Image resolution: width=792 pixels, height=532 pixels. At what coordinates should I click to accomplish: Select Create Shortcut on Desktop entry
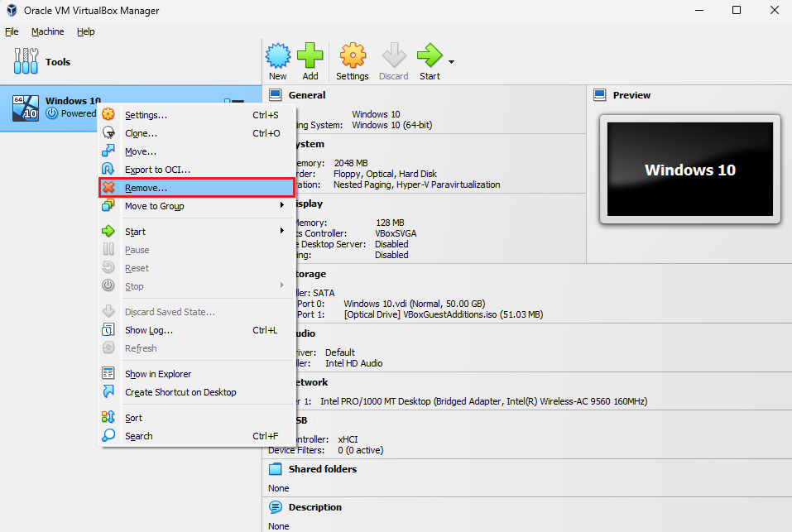click(x=196, y=392)
